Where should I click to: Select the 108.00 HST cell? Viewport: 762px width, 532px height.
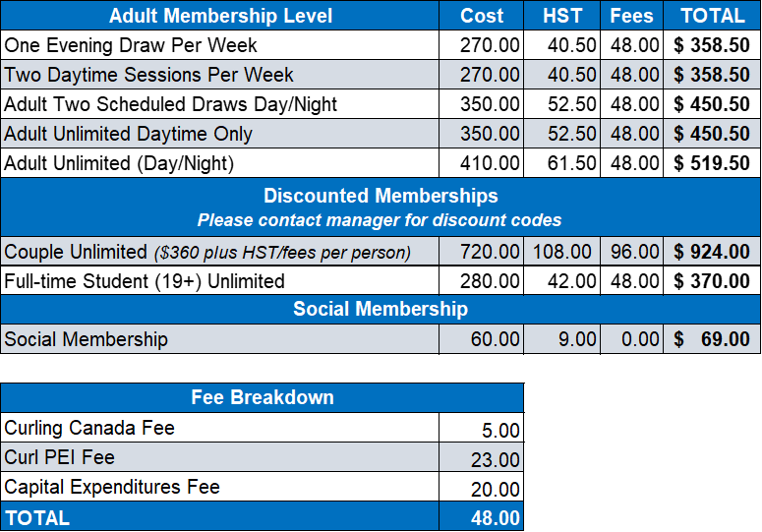(563, 252)
